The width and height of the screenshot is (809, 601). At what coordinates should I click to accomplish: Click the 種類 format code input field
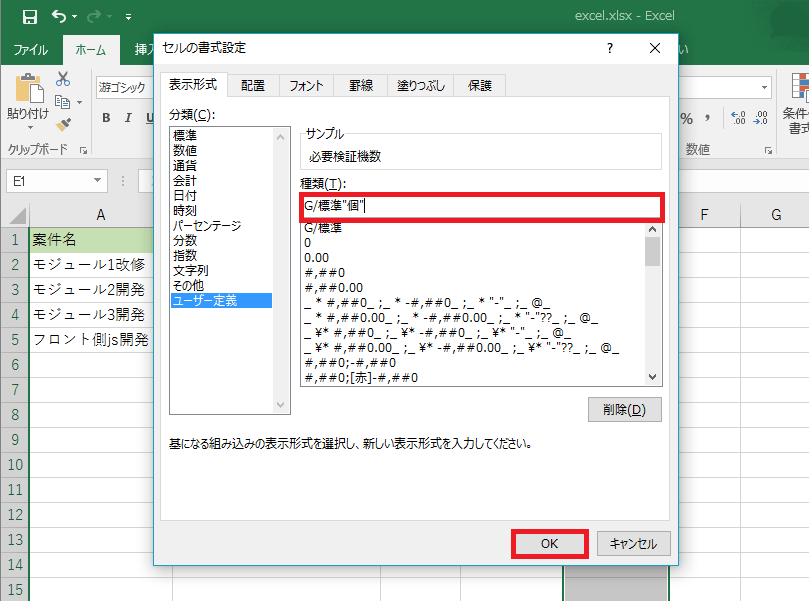click(x=481, y=206)
